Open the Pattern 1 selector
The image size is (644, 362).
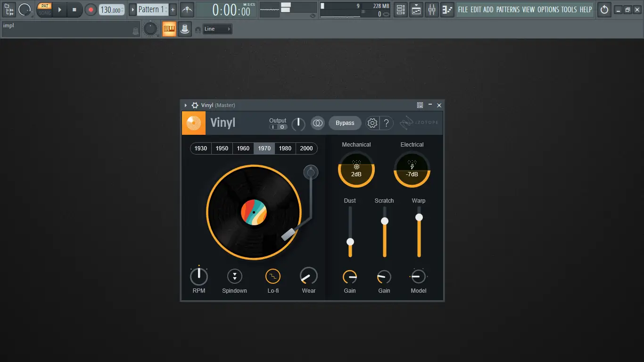click(x=152, y=9)
